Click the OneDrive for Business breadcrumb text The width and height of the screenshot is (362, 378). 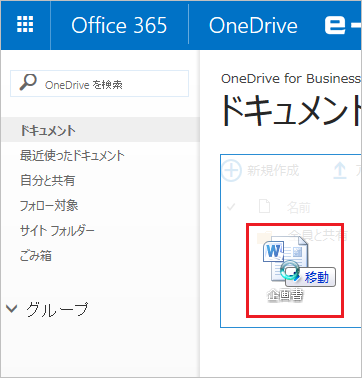point(291,78)
